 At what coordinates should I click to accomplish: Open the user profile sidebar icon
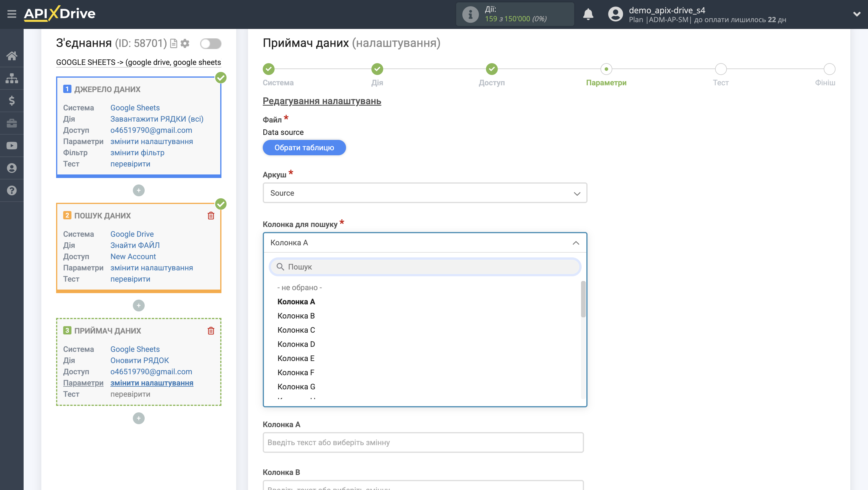click(12, 168)
